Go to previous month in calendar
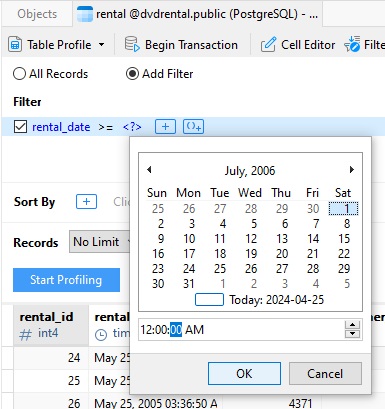 click(x=149, y=170)
